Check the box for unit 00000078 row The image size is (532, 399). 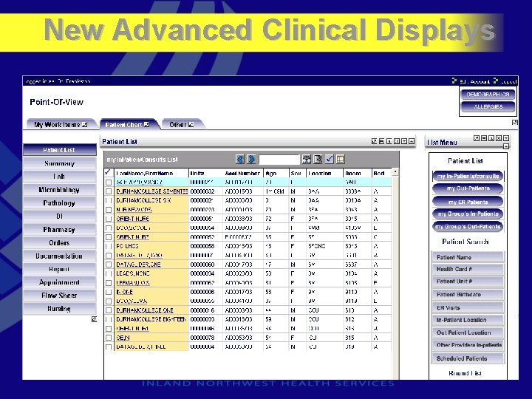click(109, 338)
